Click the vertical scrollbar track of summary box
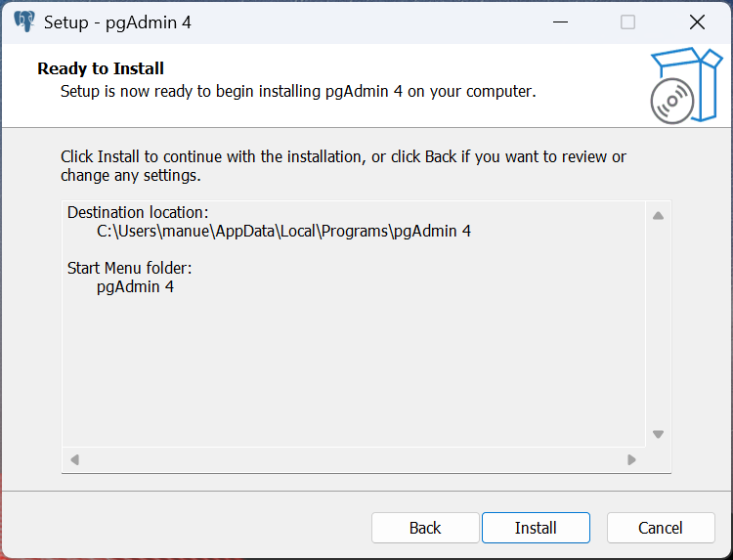This screenshot has width=733, height=560. [x=658, y=324]
